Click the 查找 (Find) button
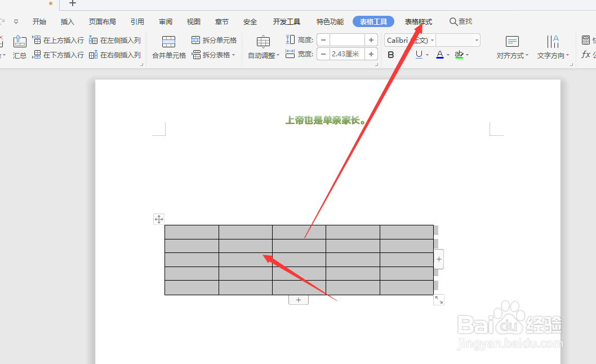Image resolution: width=596 pixels, height=364 pixels. click(x=461, y=21)
